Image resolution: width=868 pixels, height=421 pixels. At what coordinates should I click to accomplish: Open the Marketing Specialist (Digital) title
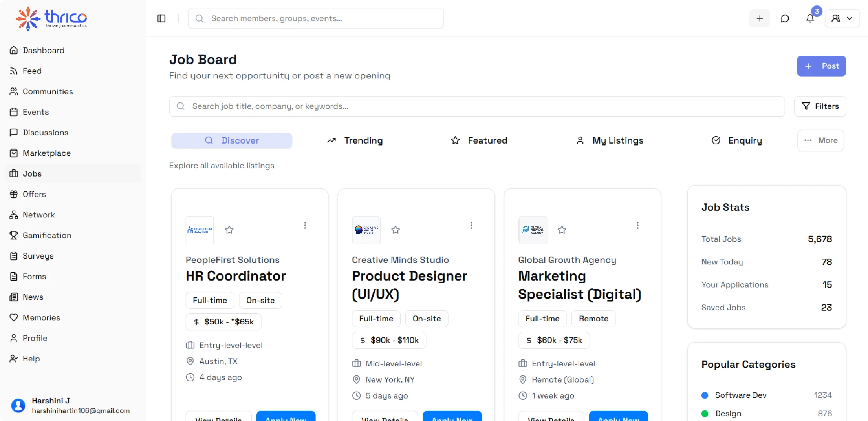click(x=580, y=285)
